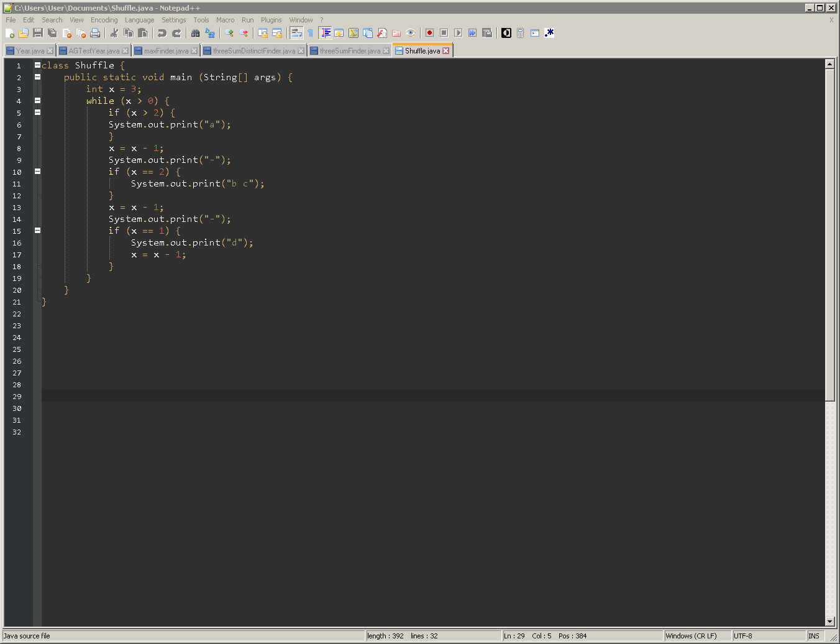Toggle synchronize vertical scrolling
Screen dimensions: 840x644
coord(263,33)
